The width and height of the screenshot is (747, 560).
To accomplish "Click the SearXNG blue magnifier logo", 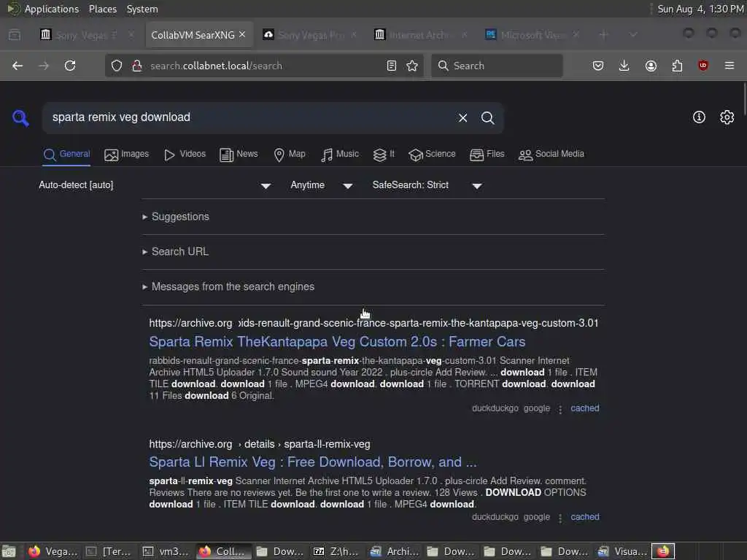I will pyautogui.click(x=20, y=117).
